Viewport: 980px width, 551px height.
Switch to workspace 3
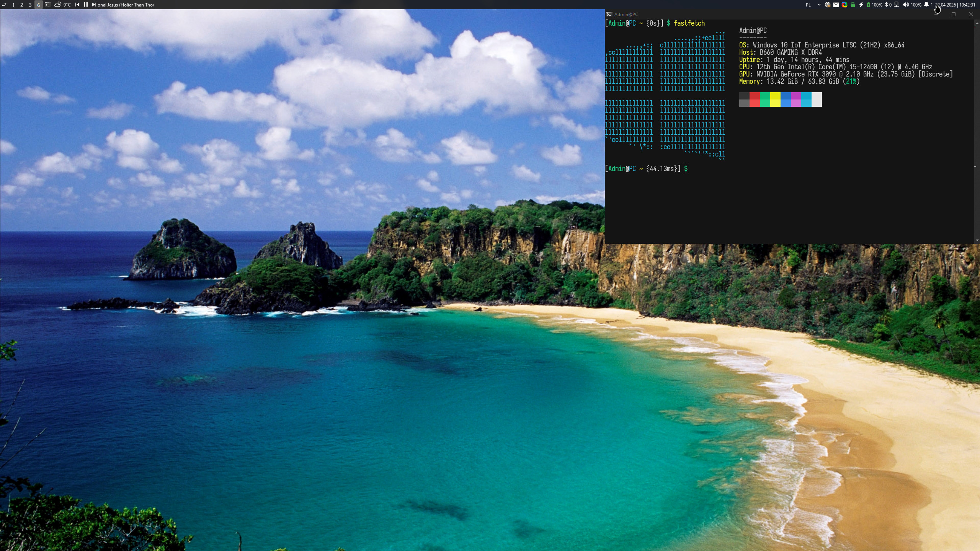[30, 5]
